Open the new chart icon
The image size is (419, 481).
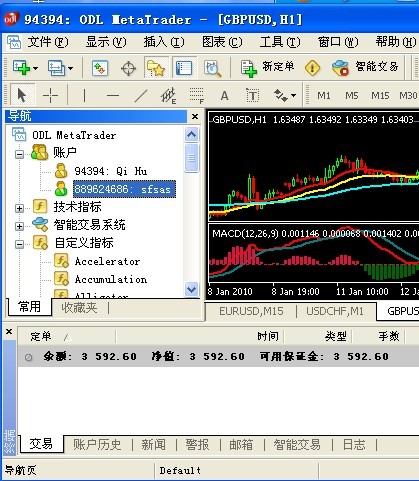coord(21,68)
